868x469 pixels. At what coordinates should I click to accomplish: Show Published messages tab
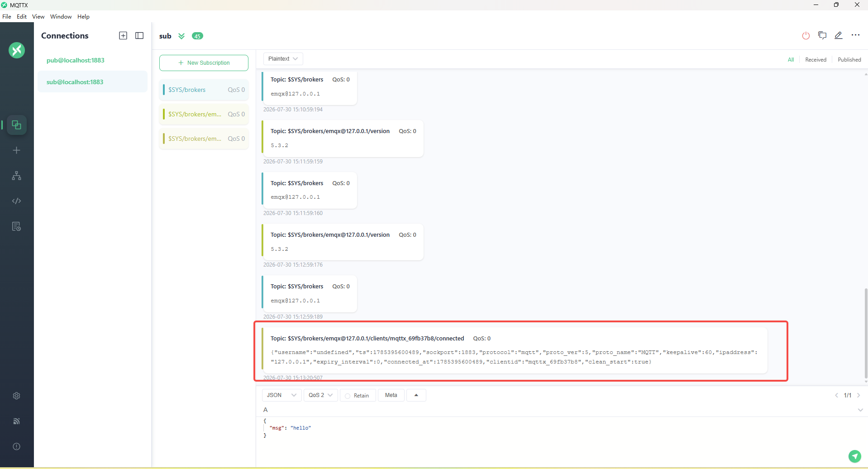click(849, 60)
